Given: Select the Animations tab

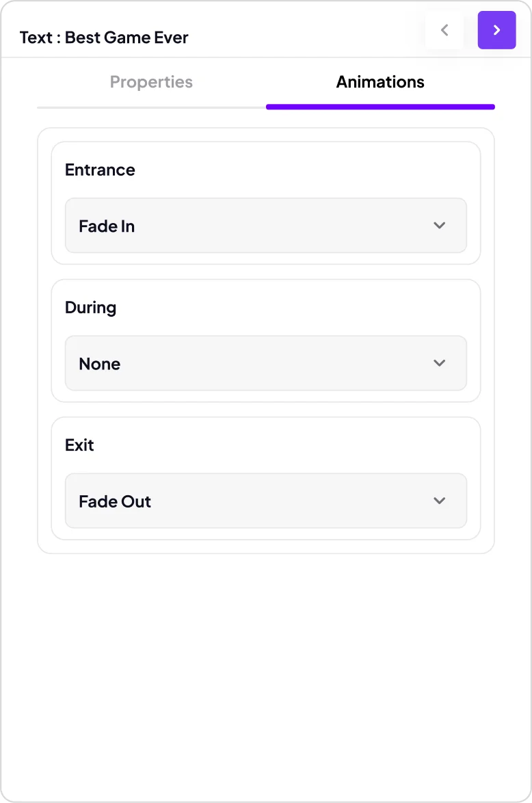Looking at the screenshot, I should coord(380,82).
